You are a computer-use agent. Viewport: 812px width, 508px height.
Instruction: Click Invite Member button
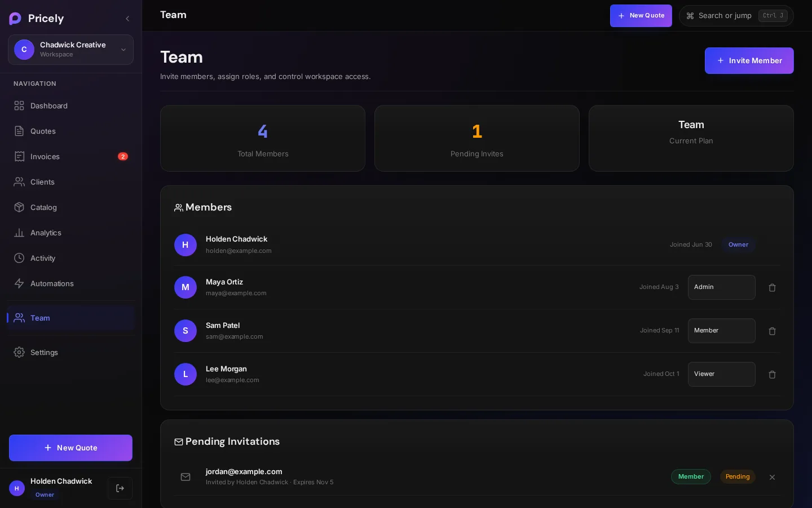pos(749,60)
